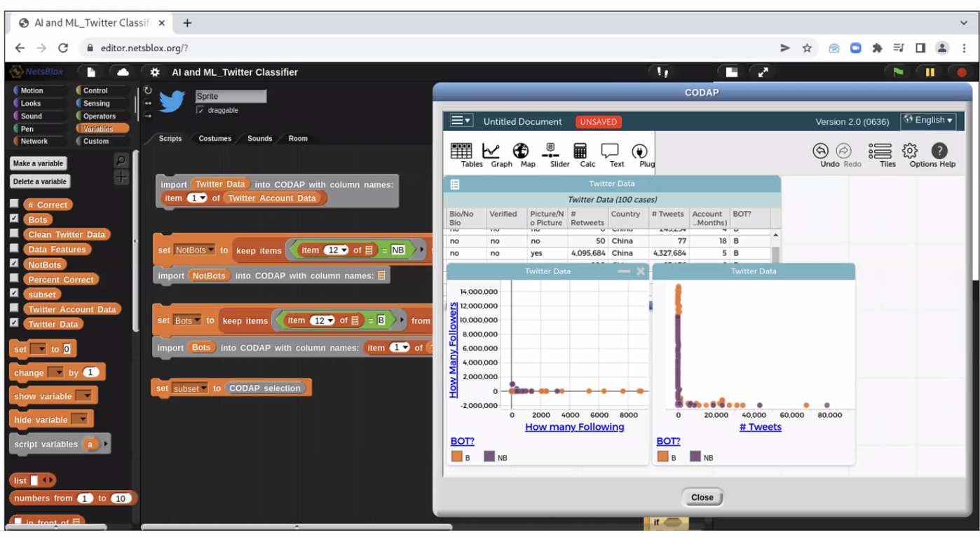Open the CODAP Calc calculator

click(580, 154)
